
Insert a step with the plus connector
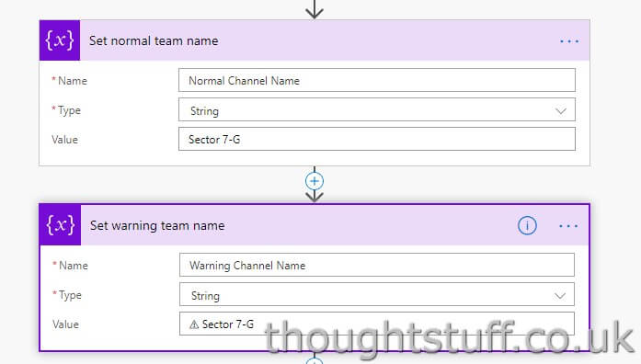point(315,181)
